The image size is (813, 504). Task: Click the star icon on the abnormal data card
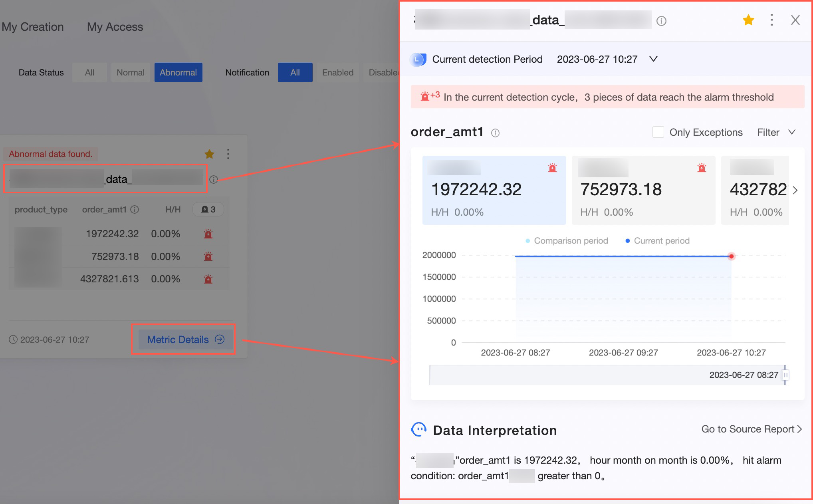pos(209,154)
